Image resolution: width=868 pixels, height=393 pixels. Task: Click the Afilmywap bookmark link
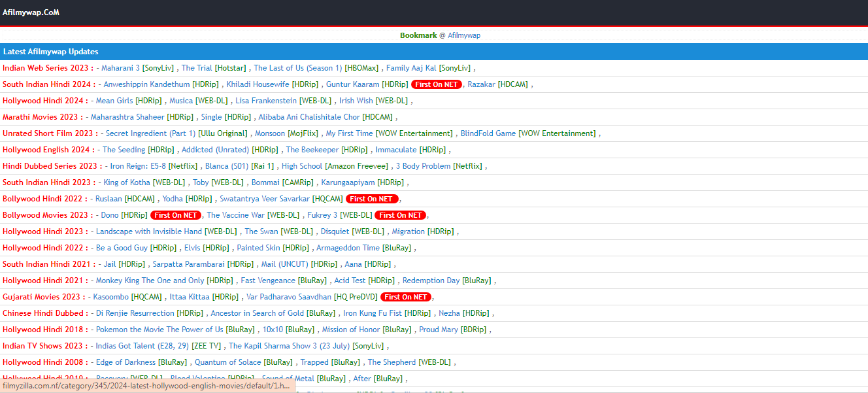(464, 35)
